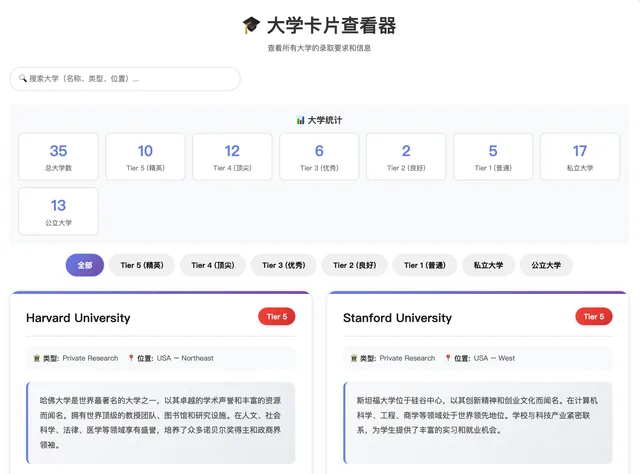Filter by Tier 1 (普通) pill

point(425,265)
